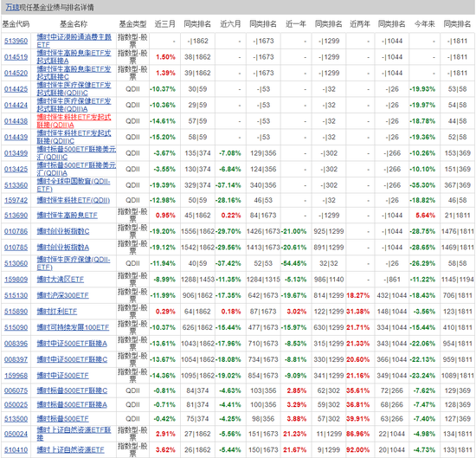
Task: Open fund code 513500 link
Action: 16,419
